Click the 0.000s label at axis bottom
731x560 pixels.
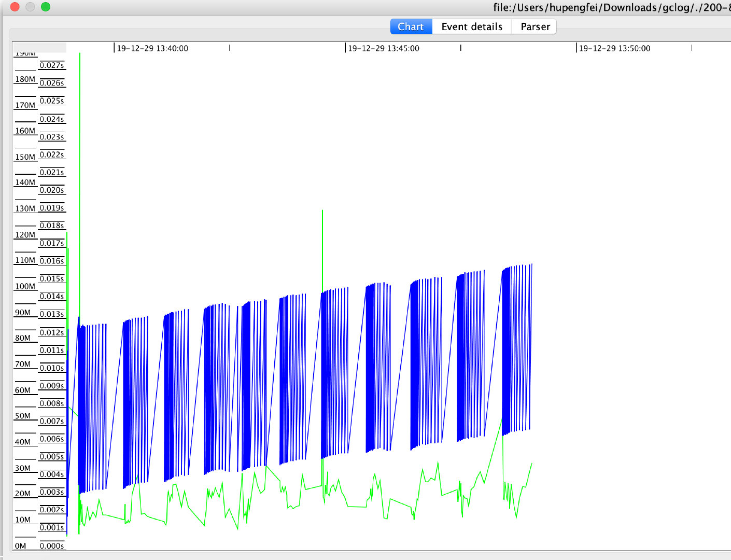click(x=52, y=545)
